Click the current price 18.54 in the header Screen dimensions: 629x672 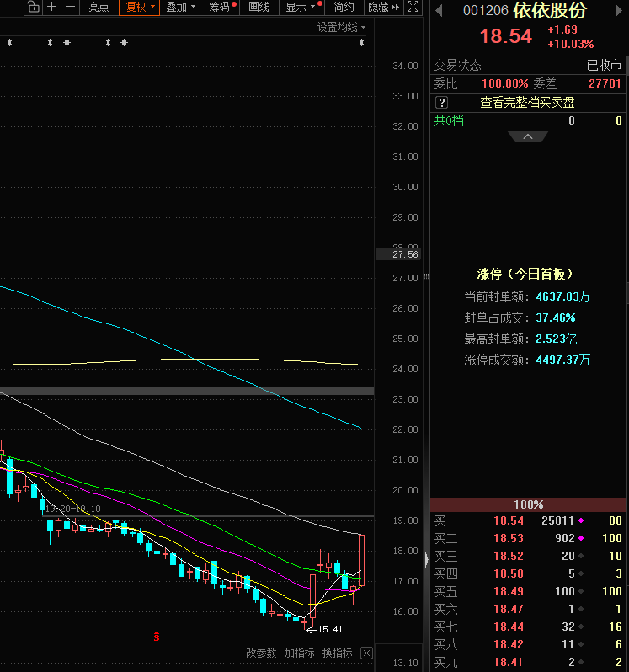click(506, 36)
